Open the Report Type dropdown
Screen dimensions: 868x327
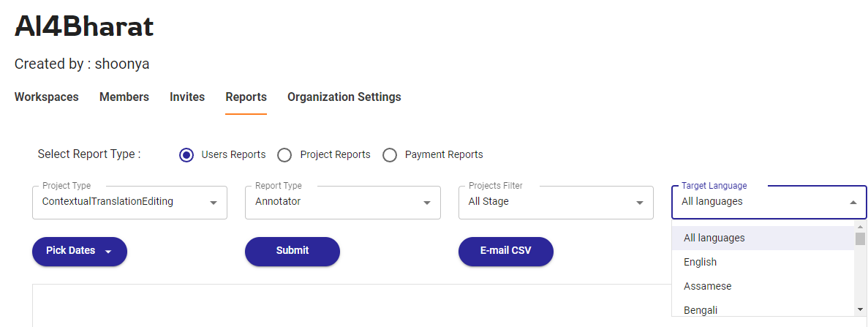pos(343,203)
